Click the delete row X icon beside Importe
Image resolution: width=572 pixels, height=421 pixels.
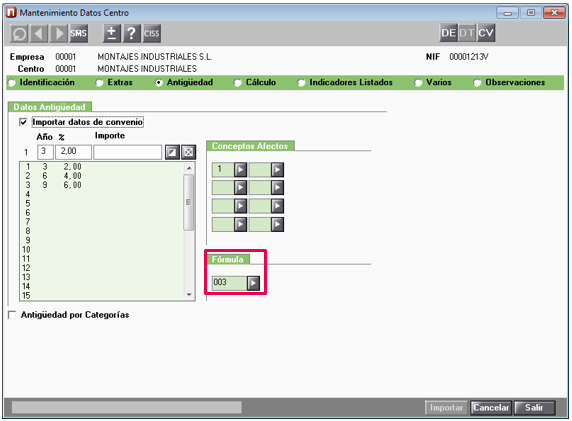pyautogui.click(x=189, y=152)
